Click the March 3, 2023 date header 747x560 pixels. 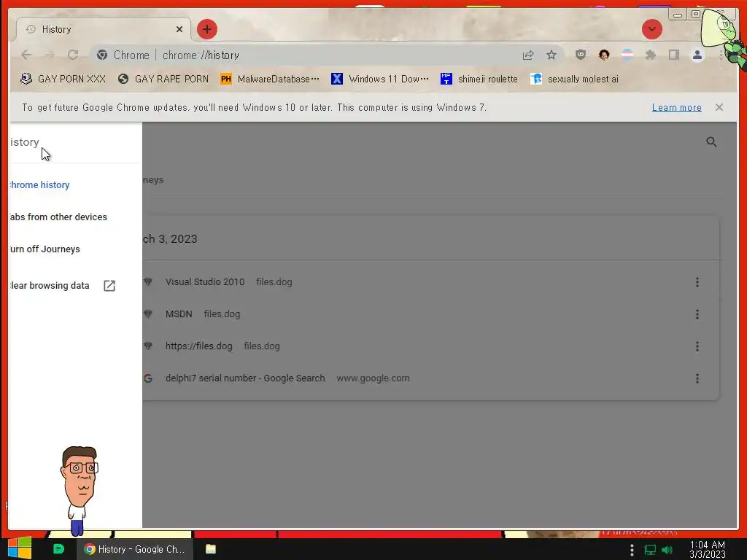[x=169, y=239]
